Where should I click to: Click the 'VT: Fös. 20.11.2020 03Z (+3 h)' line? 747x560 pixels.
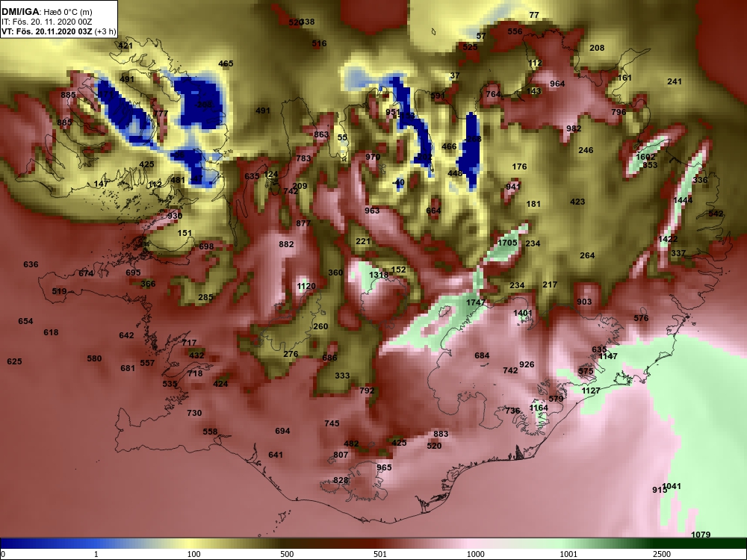(58, 31)
